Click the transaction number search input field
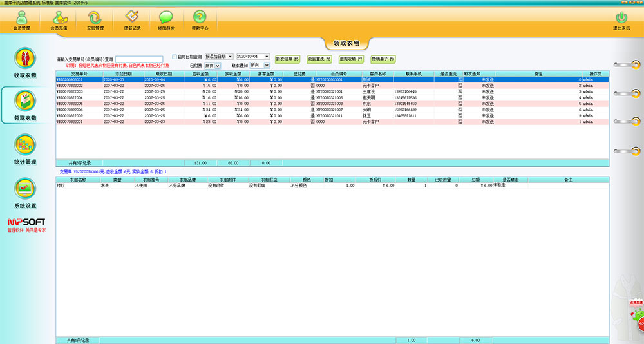Viewport: 644px width, 344px height. point(139,59)
